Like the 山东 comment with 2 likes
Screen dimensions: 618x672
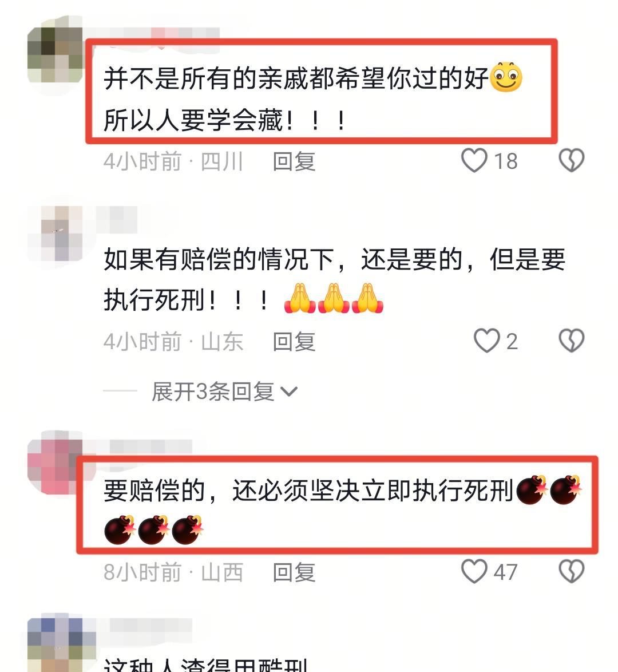486,341
